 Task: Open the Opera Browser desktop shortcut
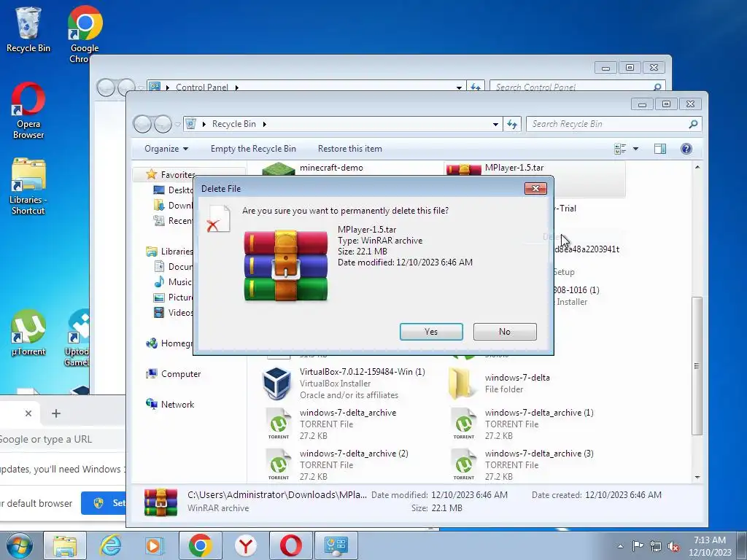click(28, 111)
